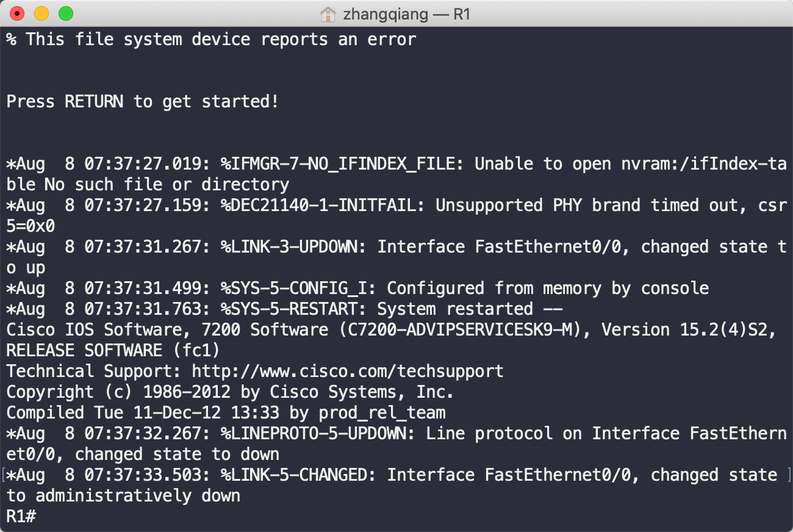Click the home folder icon in title bar
This screenshot has height=532, width=793.
pyautogui.click(x=328, y=13)
